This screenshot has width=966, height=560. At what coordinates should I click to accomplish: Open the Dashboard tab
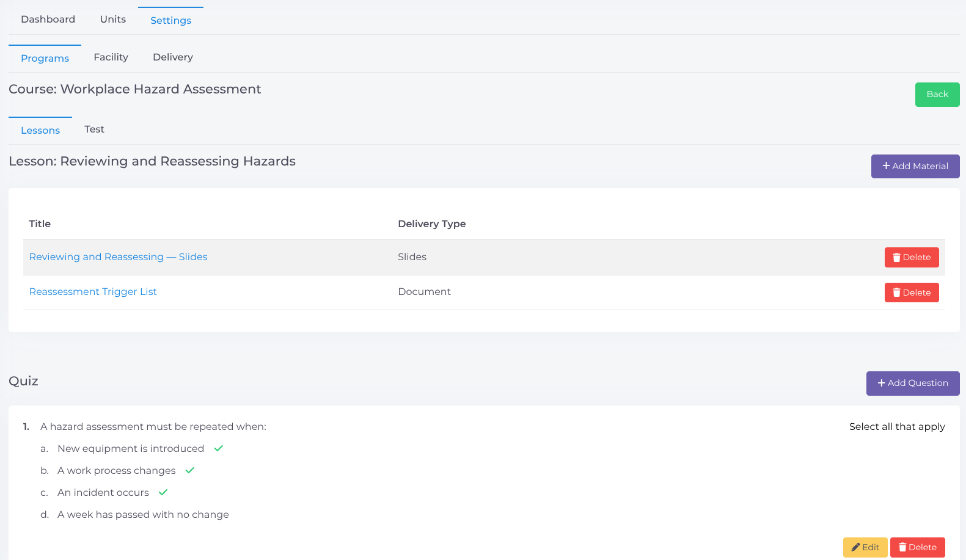coord(48,20)
